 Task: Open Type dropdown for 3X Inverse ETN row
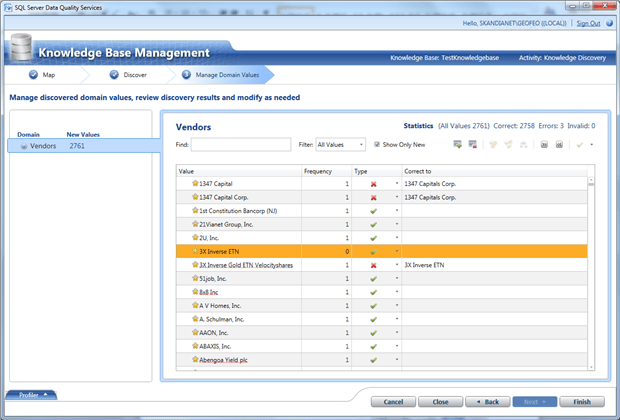coord(397,251)
